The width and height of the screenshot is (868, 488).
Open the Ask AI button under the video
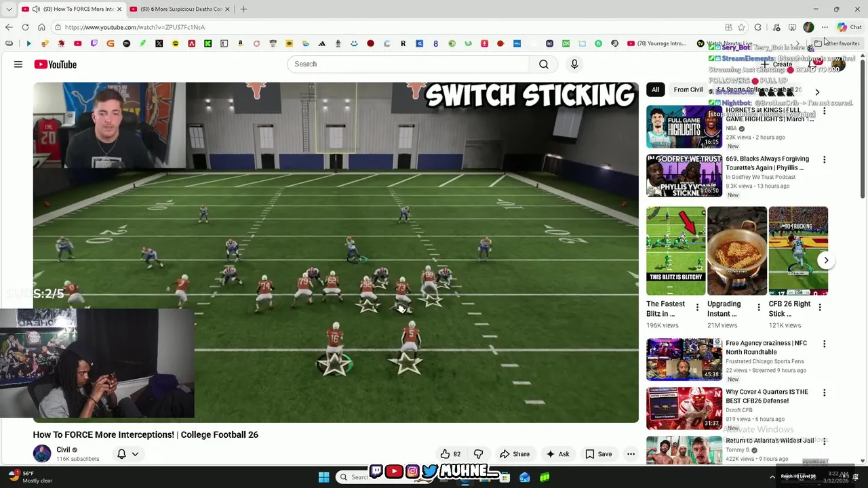point(557,454)
